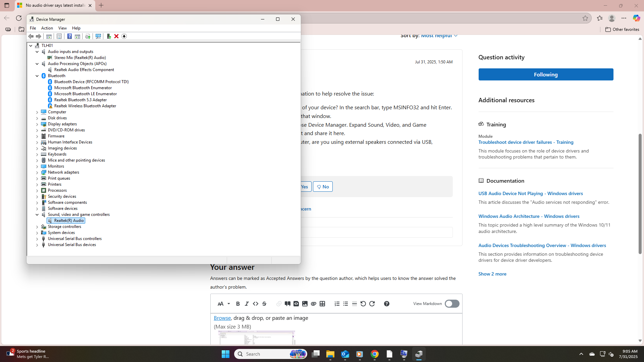Select Realtek Wireless Bluetooth Adapter device
The image size is (644, 362).
pos(85,106)
